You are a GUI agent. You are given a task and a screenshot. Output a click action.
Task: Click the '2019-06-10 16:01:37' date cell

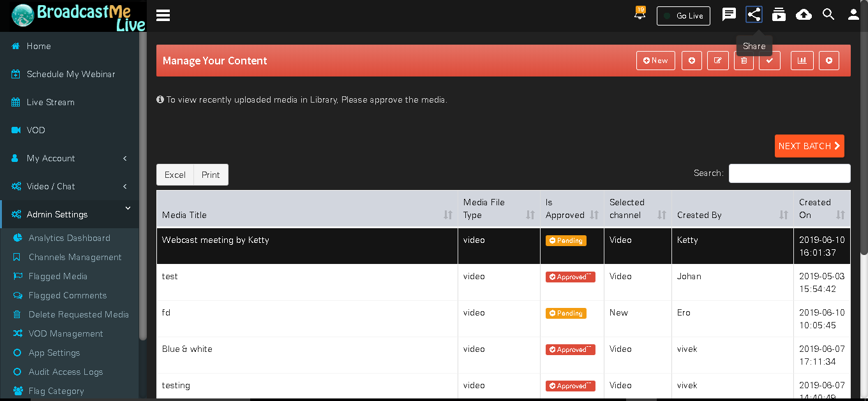[x=822, y=246]
